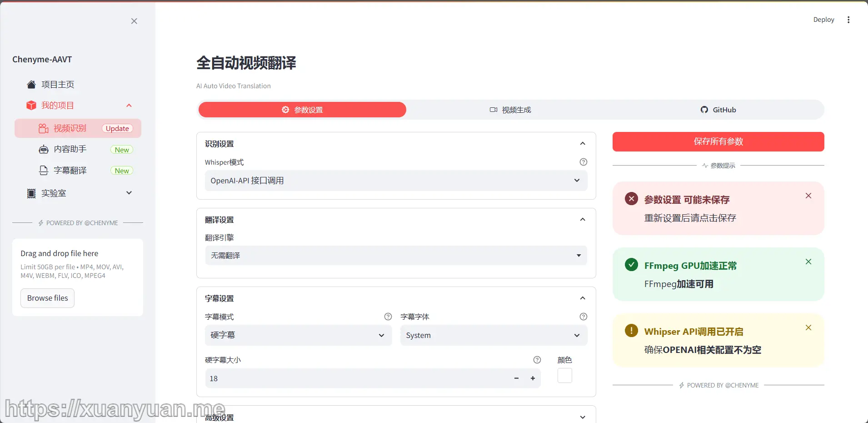Click the Update badge on 视频识别
Viewport: 868px width, 423px height.
coord(117,128)
